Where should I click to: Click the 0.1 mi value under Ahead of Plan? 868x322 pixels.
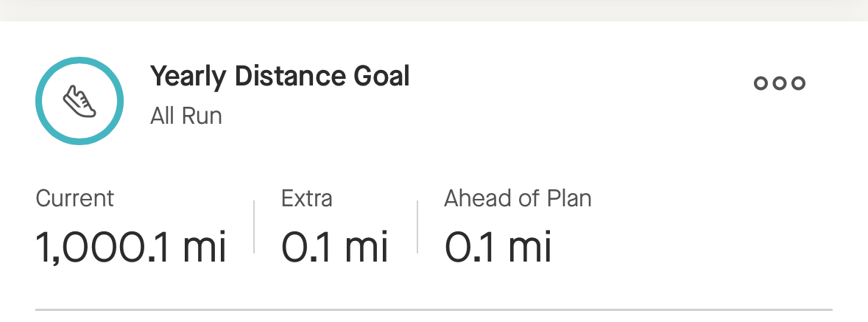pos(498,246)
